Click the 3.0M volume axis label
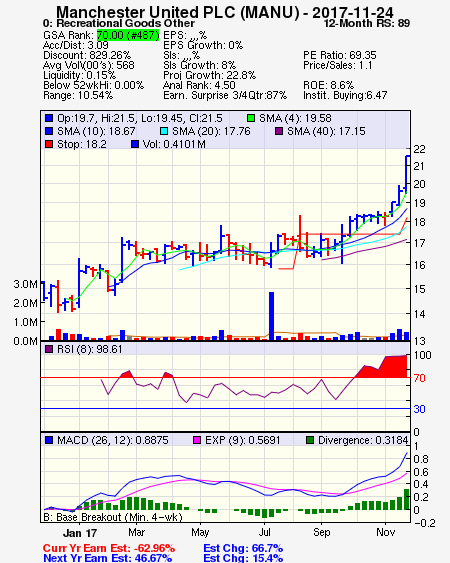450x563 pixels. pos(25,284)
